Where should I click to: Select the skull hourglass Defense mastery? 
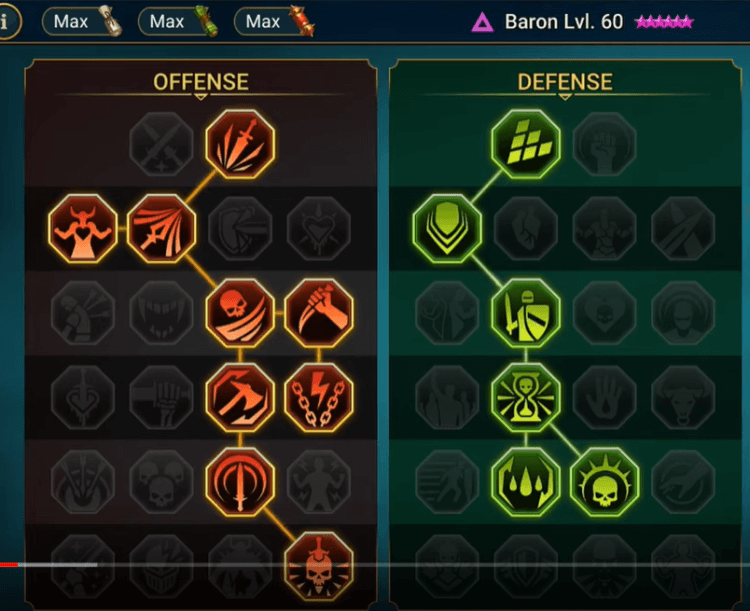[x=526, y=398]
